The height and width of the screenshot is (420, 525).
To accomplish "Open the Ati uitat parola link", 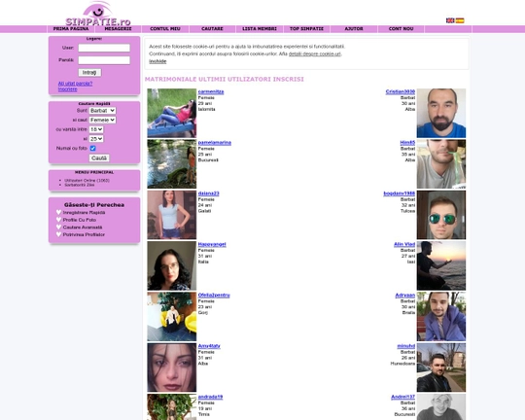I will click(x=75, y=84).
